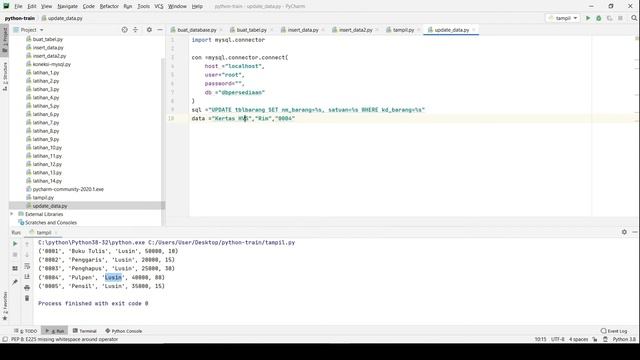The image size is (640, 360).
Task: Select latihan_1.py in project tree
Action: point(46,73)
